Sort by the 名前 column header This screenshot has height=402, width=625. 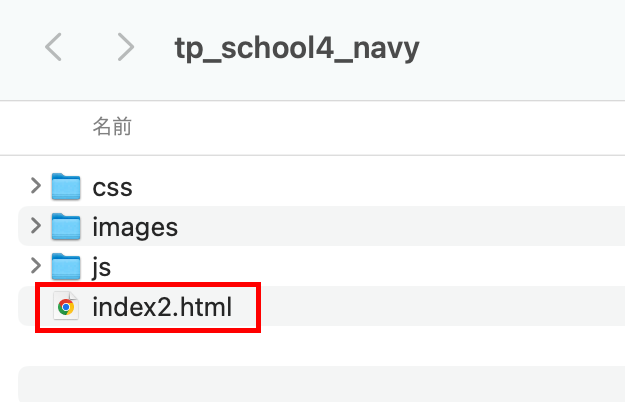point(112,127)
